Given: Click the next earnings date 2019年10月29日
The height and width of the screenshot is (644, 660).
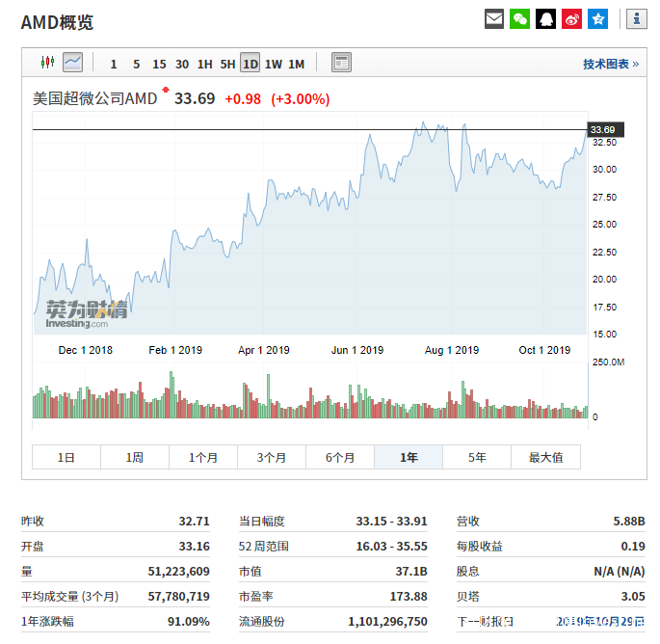Looking at the screenshot, I should pyautogui.click(x=600, y=621).
